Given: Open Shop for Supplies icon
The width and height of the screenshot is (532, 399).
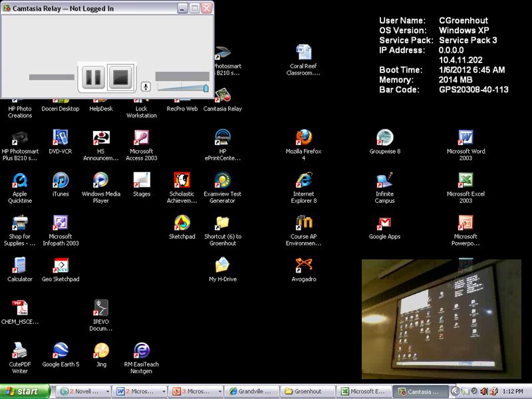Looking at the screenshot, I should pyautogui.click(x=20, y=231).
